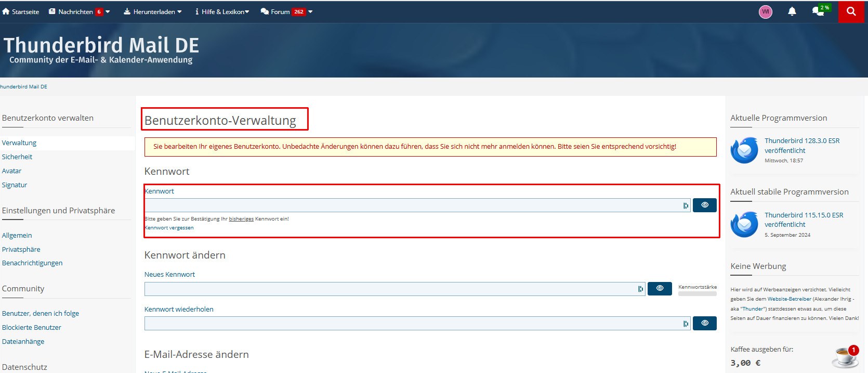This screenshot has width=868, height=373.
Task: Toggle visibility of Kennwort wiederholen field
Action: pyautogui.click(x=705, y=323)
